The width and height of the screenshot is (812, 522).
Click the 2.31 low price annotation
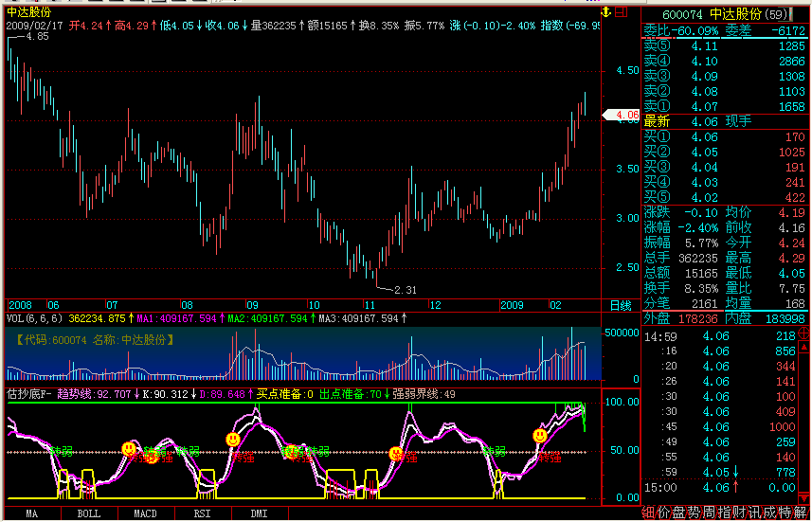pos(407,290)
